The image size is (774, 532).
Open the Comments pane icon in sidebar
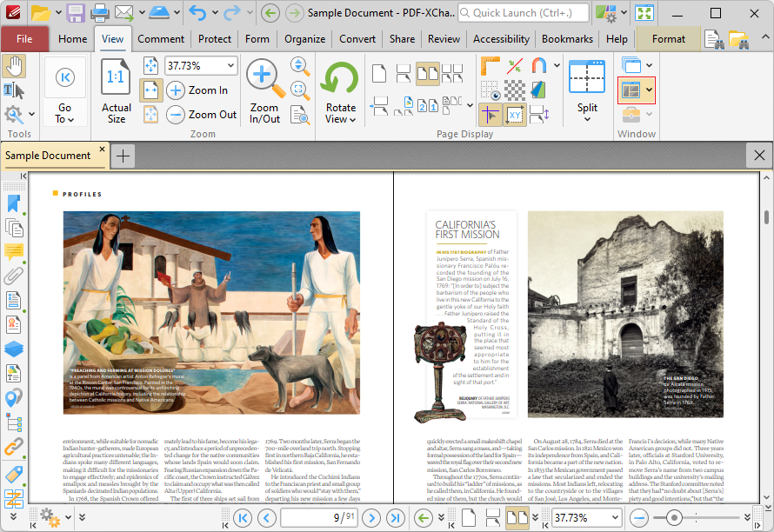pos(14,252)
